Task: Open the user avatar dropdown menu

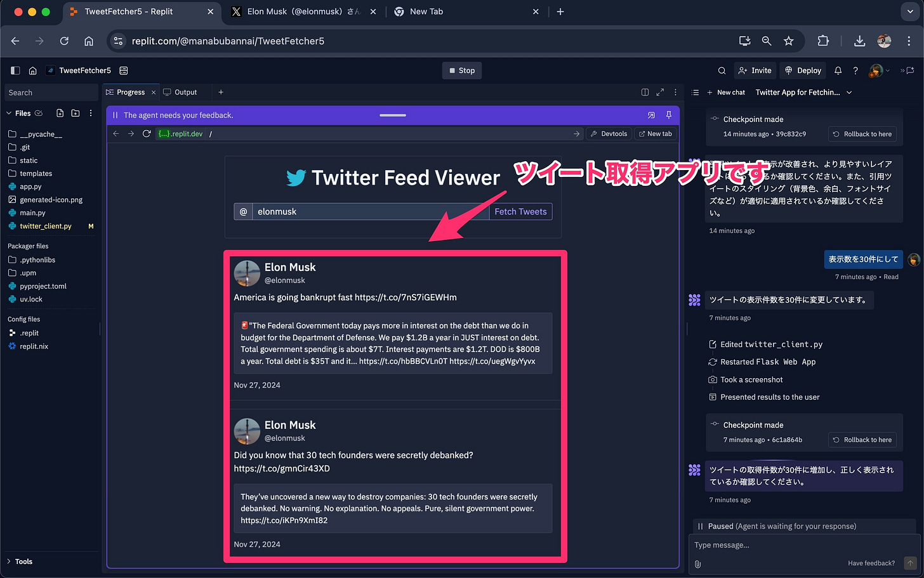Action: tap(879, 70)
